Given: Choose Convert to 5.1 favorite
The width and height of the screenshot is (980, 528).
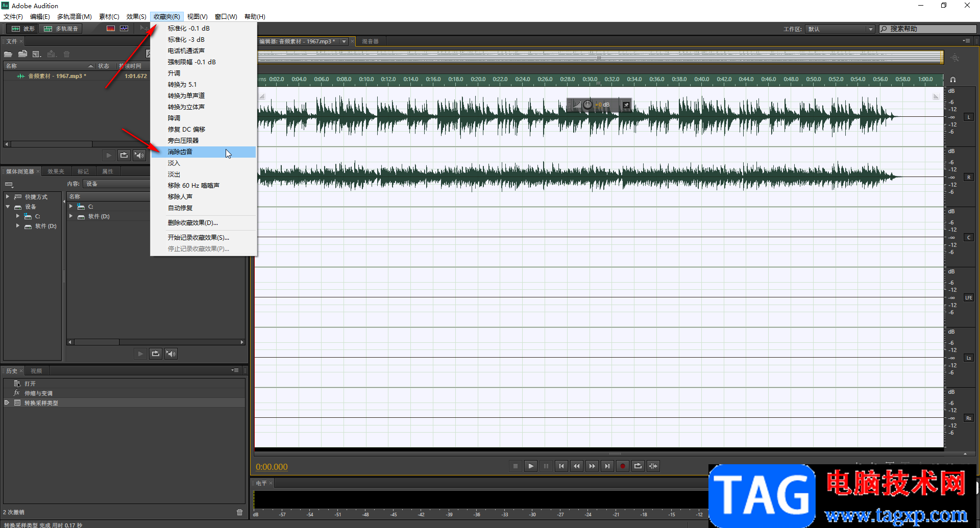Looking at the screenshot, I should click(204, 84).
